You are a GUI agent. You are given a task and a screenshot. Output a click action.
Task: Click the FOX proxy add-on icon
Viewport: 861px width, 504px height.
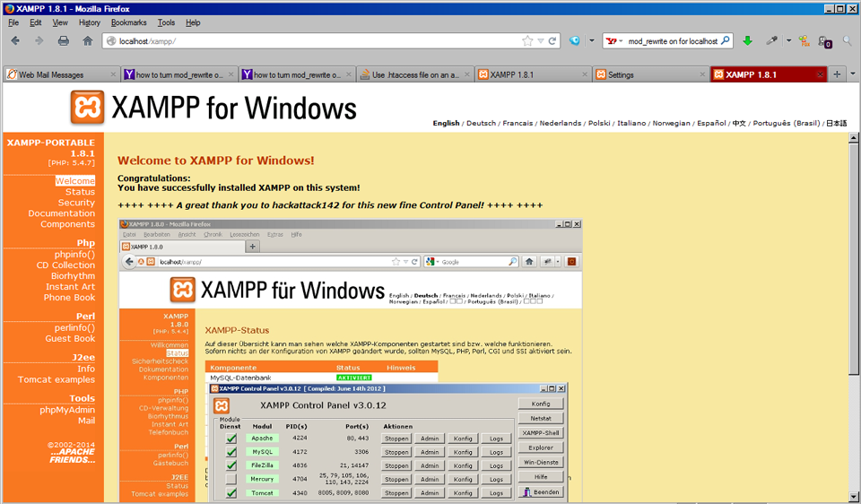tap(804, 40)
